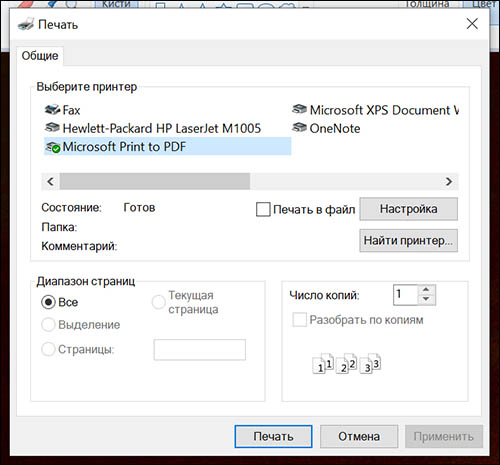This screenshot has height=465, width=500.
Task: Click the Найти принтер button
Action: (x=408, y=240)
